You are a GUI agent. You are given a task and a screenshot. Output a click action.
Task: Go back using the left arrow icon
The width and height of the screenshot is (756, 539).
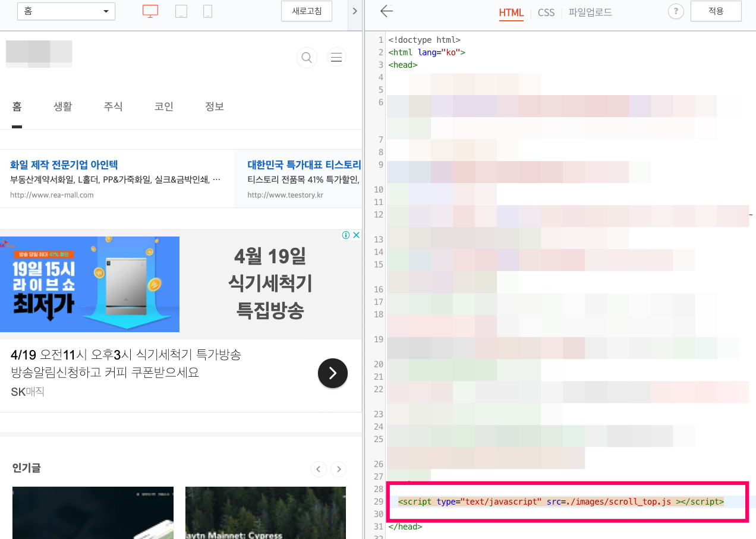pos(386,11)
